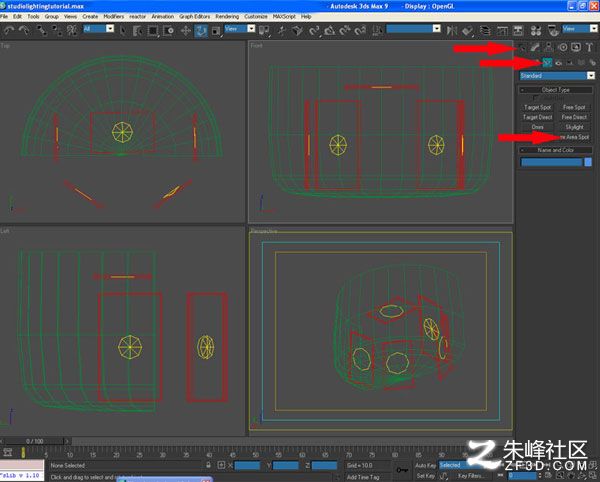
Task: Click the object color swatch
Action: pos(588,162)
